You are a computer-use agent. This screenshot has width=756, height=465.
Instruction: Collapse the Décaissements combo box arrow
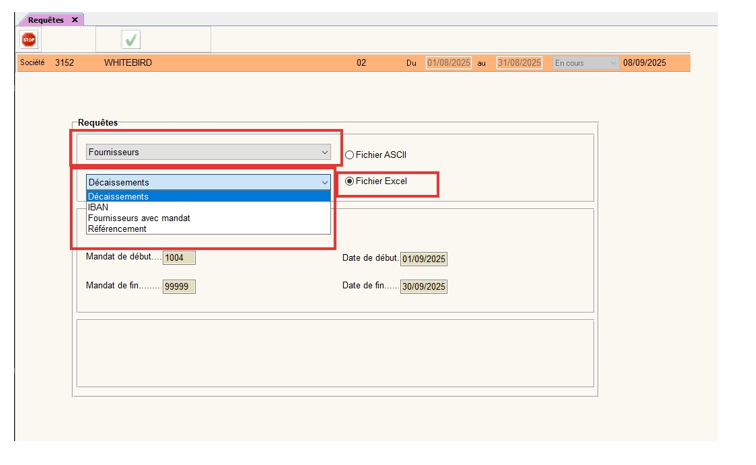tap(324, 182)
